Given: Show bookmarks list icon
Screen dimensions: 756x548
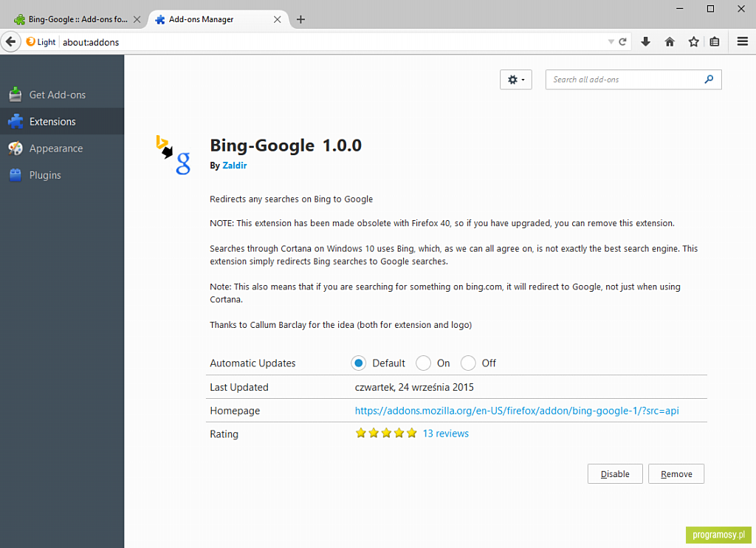Looking at the screenshot, I should (x=715, y=42).
